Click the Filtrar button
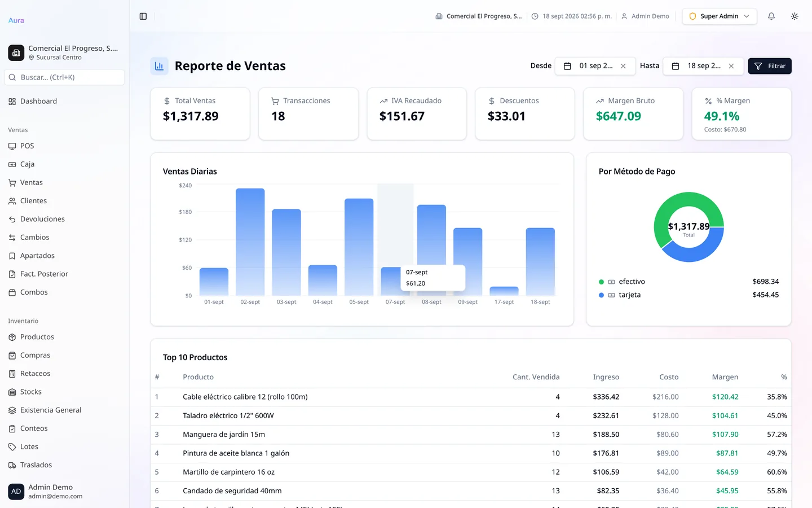 coord(770,66)
